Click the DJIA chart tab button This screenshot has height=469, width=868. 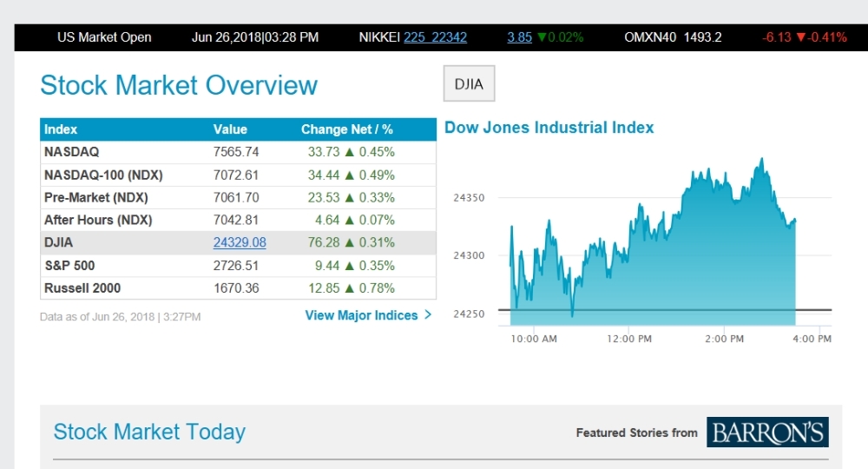point(469,84)
